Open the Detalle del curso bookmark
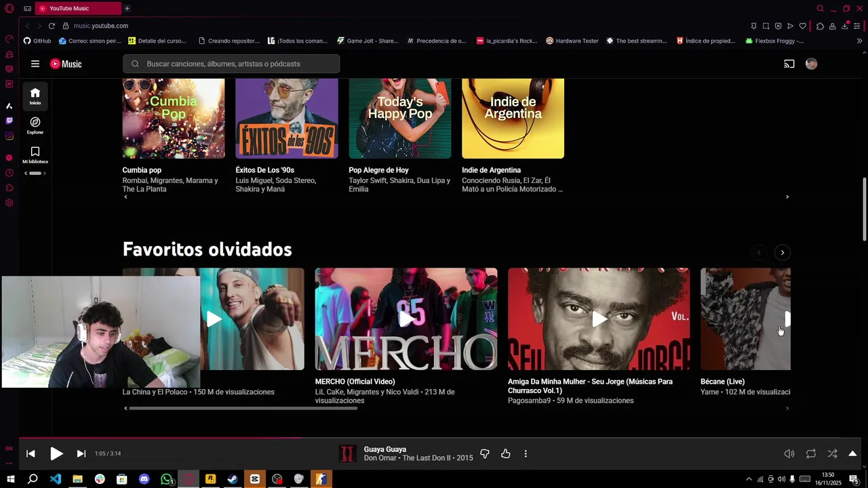This screenshot has width=868, height=488. click(157, 41)
